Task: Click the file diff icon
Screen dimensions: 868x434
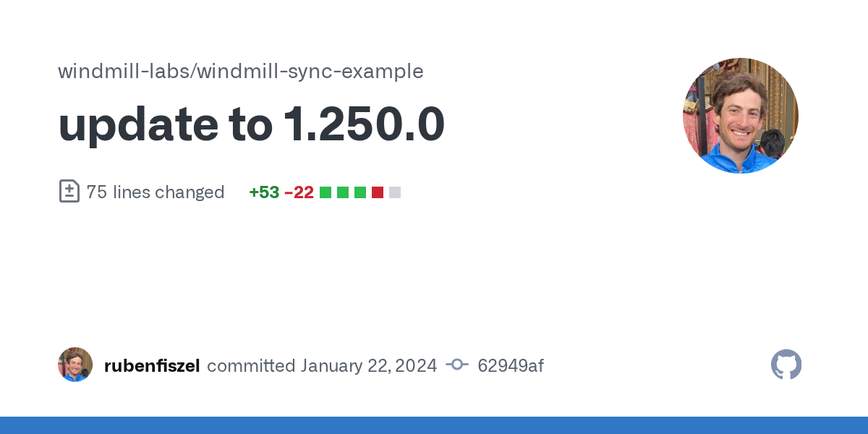Action: 69,192
